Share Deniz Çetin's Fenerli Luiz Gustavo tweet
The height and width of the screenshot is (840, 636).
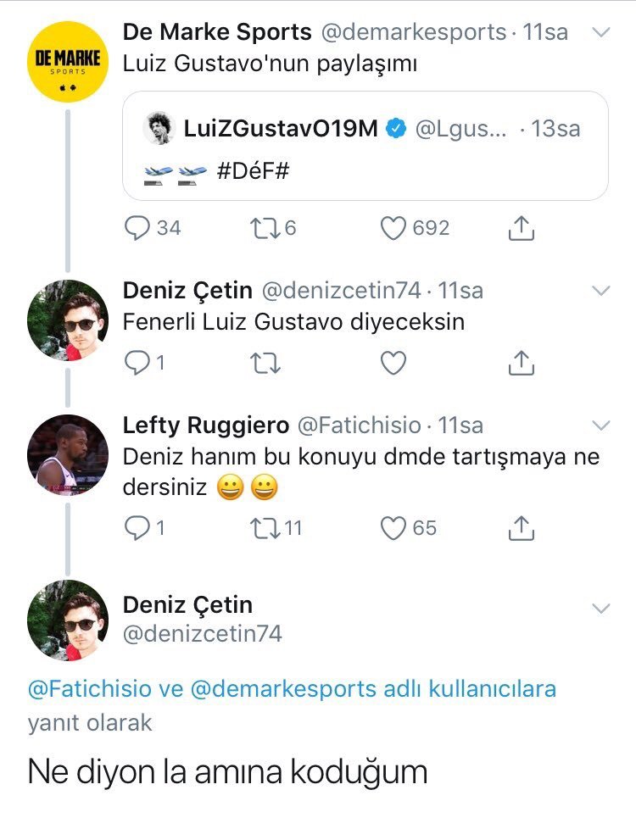[x=520, y=363]
